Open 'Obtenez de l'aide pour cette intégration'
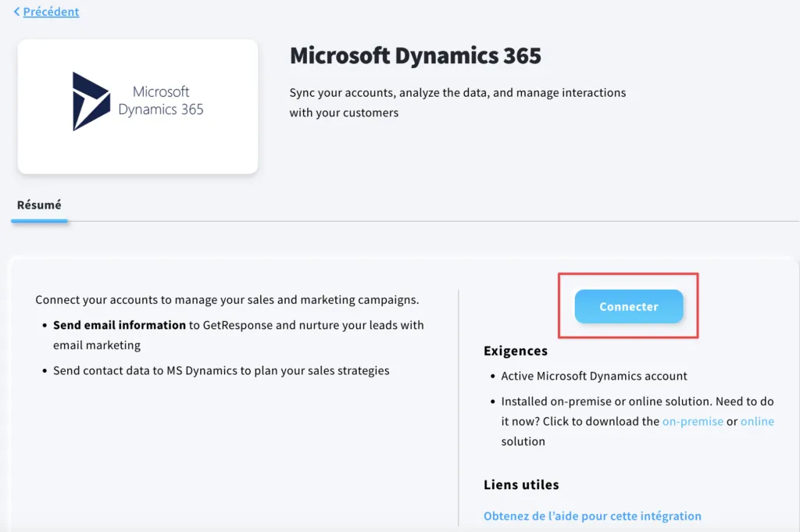 [592, 516]
